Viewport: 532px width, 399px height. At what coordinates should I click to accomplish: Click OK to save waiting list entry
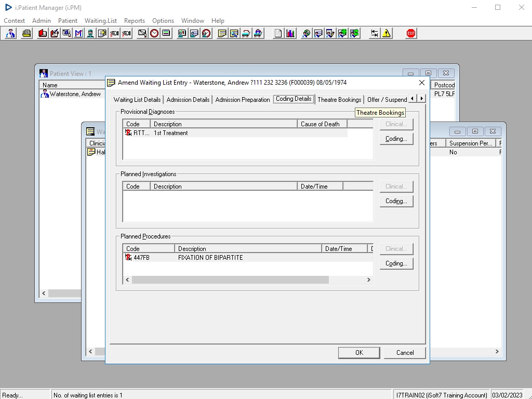click(x=359, y=353)
